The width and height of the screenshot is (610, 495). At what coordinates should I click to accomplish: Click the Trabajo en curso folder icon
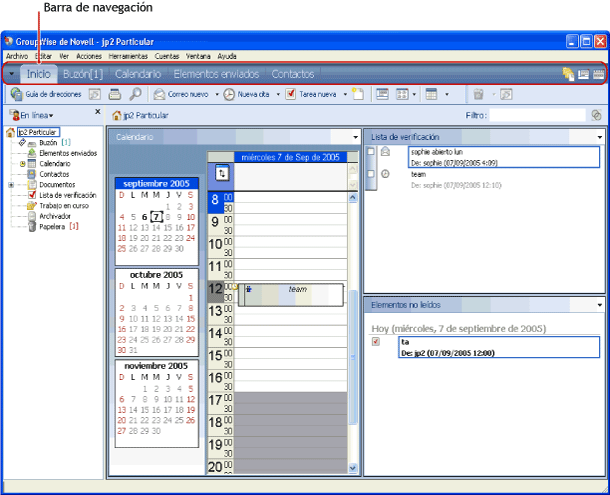[32, 205]
